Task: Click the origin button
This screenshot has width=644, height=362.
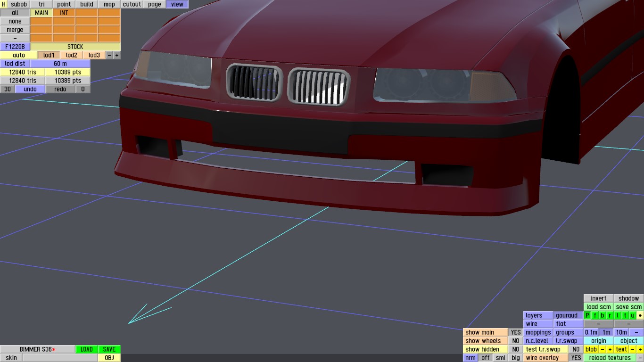Action: (599, 341)
